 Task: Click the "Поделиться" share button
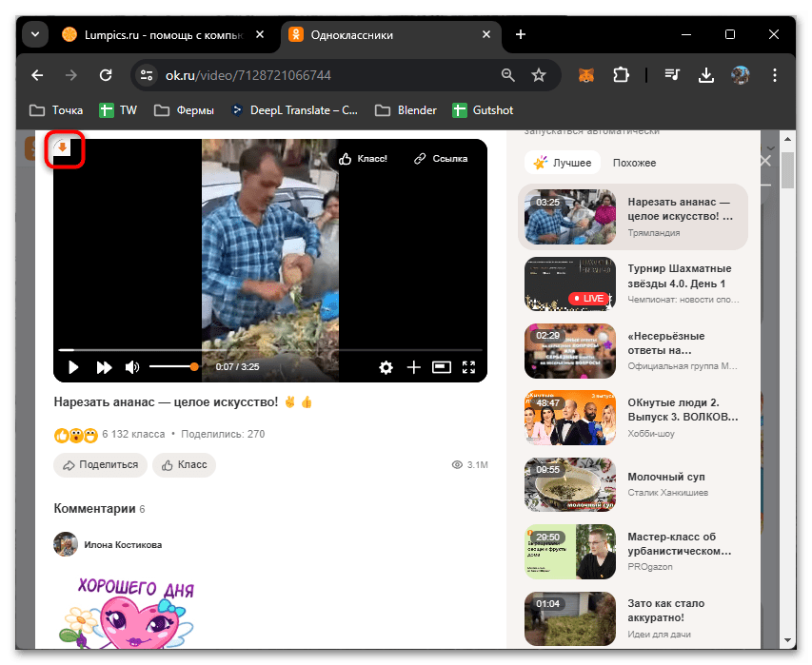coord(99,464)
